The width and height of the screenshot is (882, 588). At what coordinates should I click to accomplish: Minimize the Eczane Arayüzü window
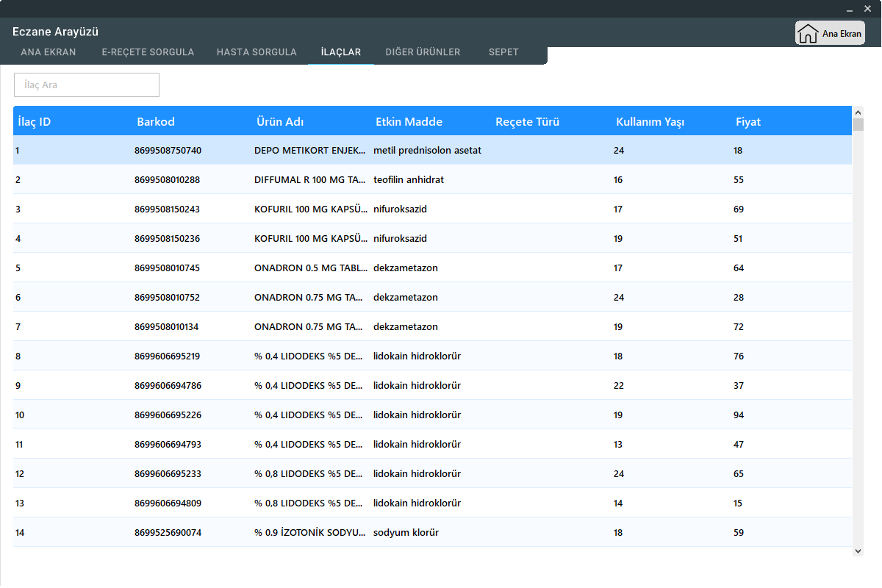(850, 9)
